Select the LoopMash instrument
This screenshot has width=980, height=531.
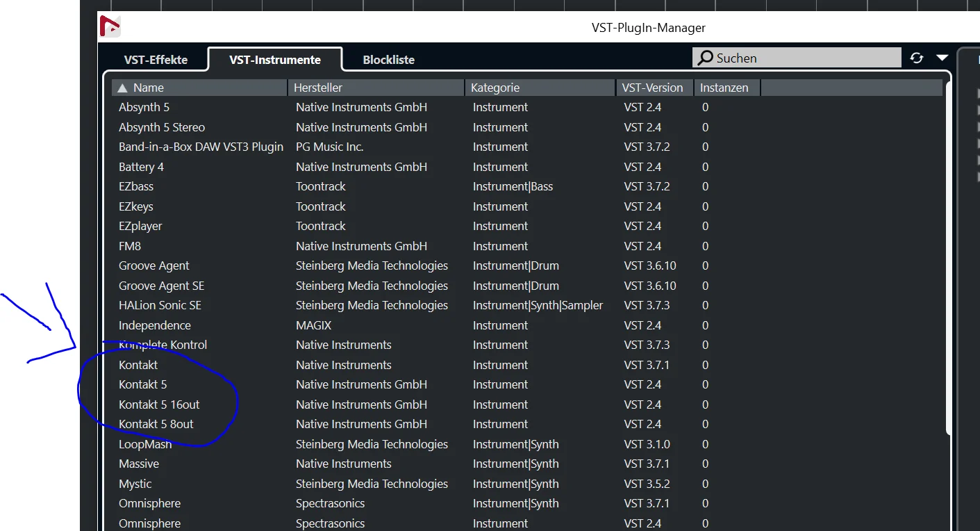coord(528,444)
